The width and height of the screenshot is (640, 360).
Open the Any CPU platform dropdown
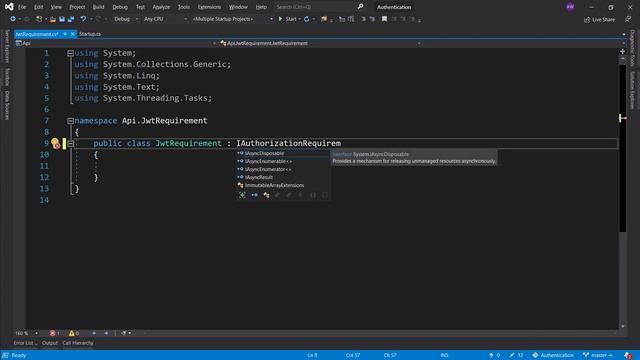coord(165,19)
